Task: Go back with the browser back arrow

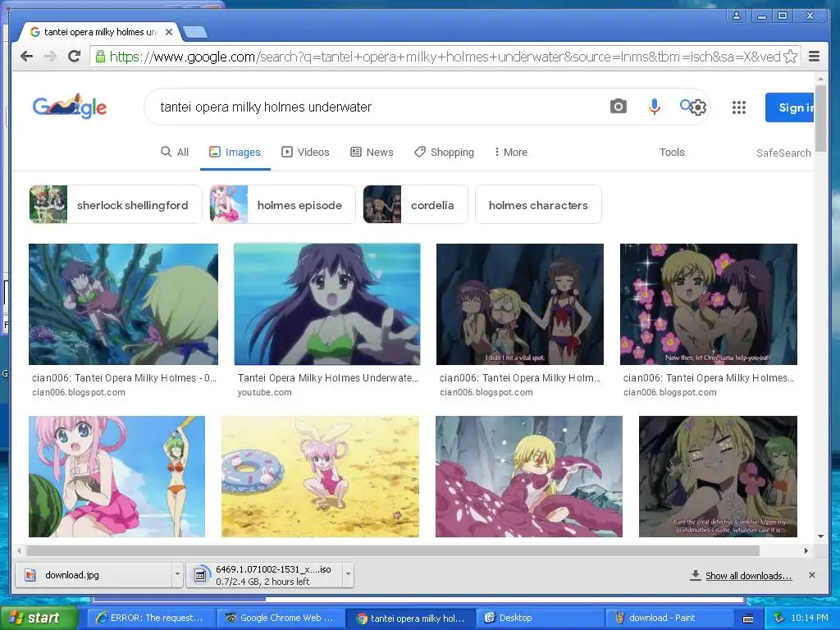Action: tap(26, 57)
